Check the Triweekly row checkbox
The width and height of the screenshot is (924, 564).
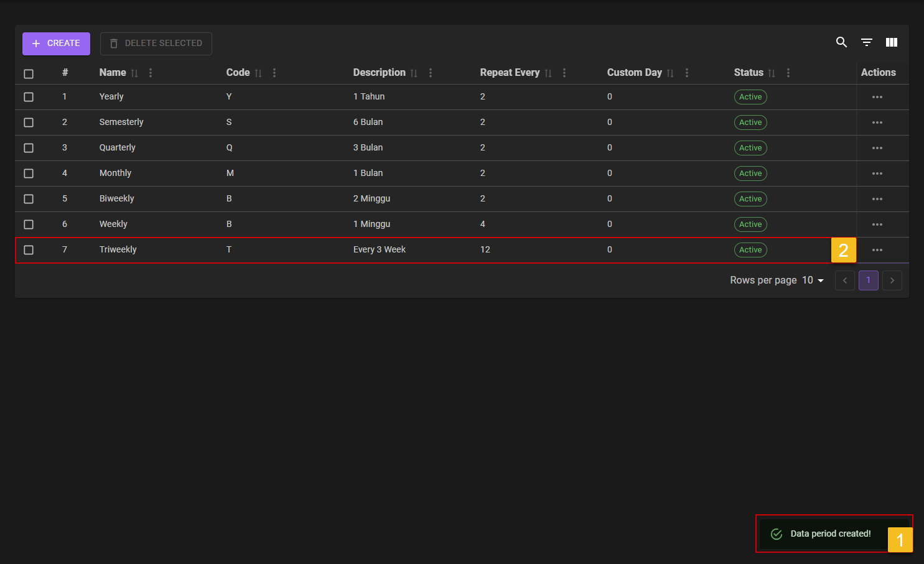(29, 250)
